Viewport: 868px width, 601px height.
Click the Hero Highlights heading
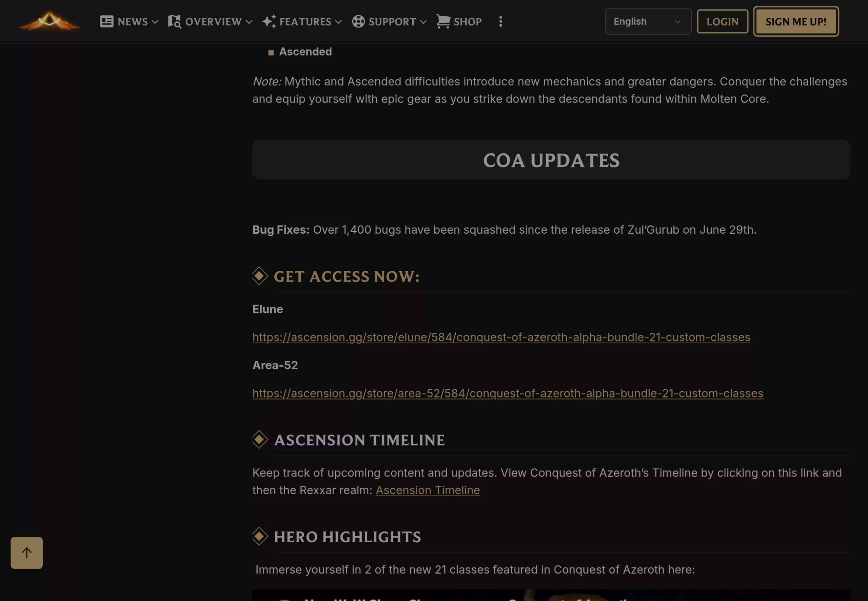(348, 537)
